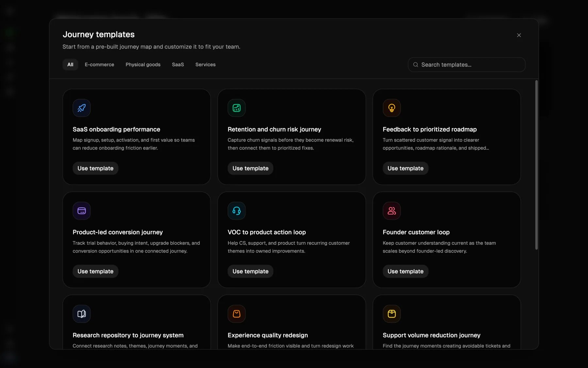Click the credit card icon on Product-led conversion card
Image resolution: width=588 pixels, height=368 pixels.
coord(82,211)
